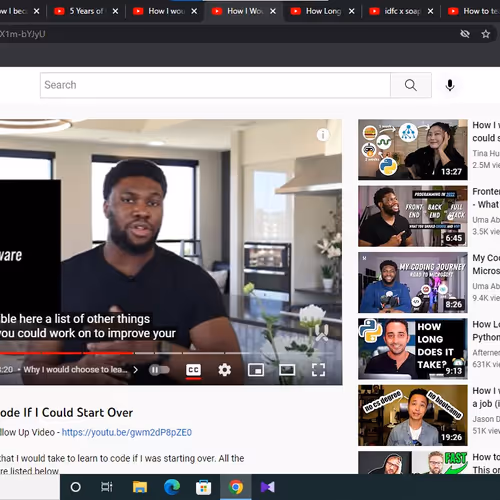Start voice search with microphone icon
This screenshot has width=500, height=500.
point(450,85)
